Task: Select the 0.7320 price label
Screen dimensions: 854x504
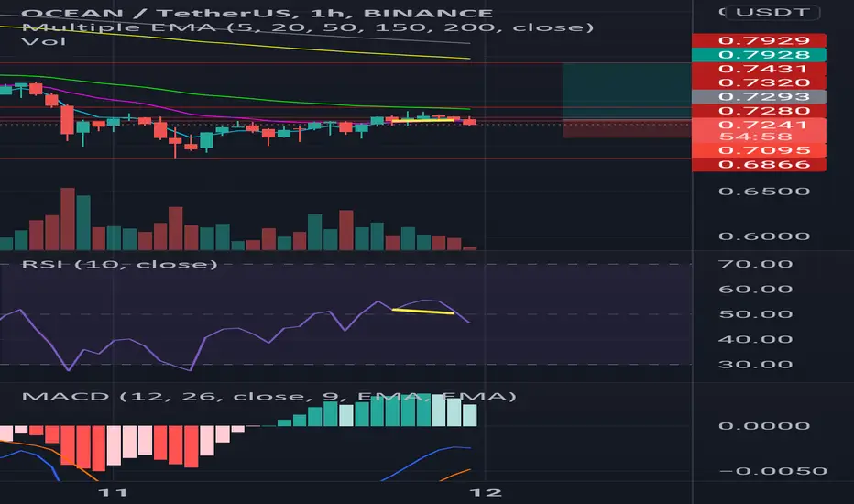Action: pyautogui.click(x=759, y=82)
